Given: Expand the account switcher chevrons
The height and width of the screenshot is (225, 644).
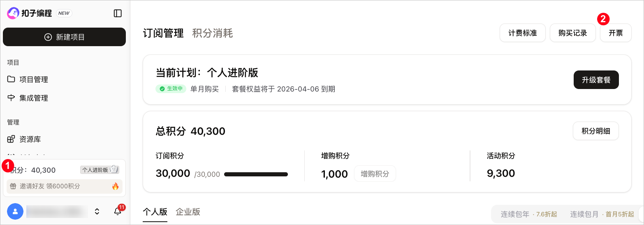Looking at the screenshot, I should [97, 211].
